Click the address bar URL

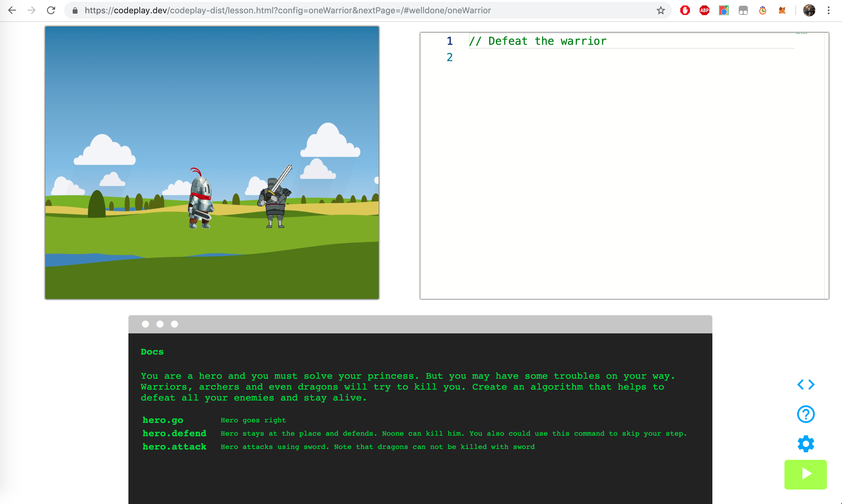pyautogui.click(x=287, y=11)
